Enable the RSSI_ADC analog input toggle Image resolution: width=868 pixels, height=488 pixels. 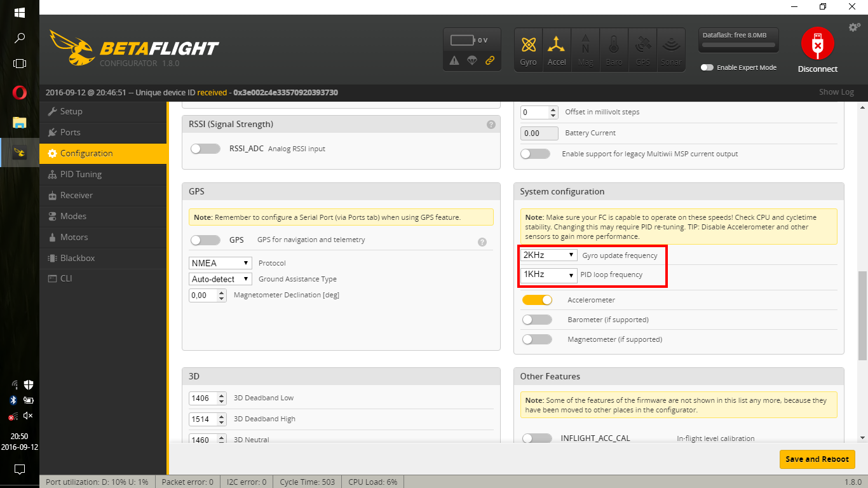(205, 149)
